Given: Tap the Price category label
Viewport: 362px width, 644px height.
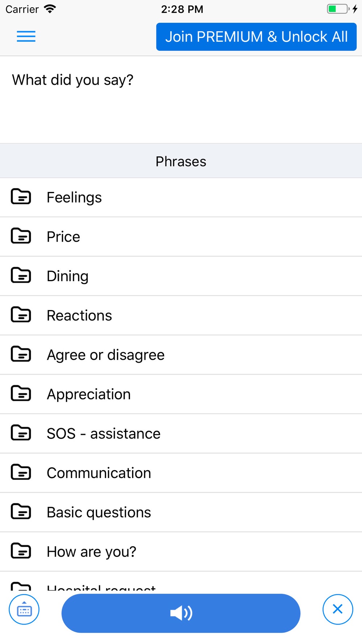Looking at the screenshot, I should (63, 237).
